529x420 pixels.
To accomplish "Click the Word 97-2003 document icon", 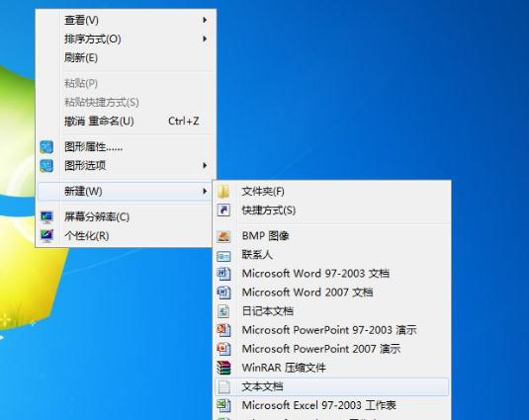I will pos(223,274).
